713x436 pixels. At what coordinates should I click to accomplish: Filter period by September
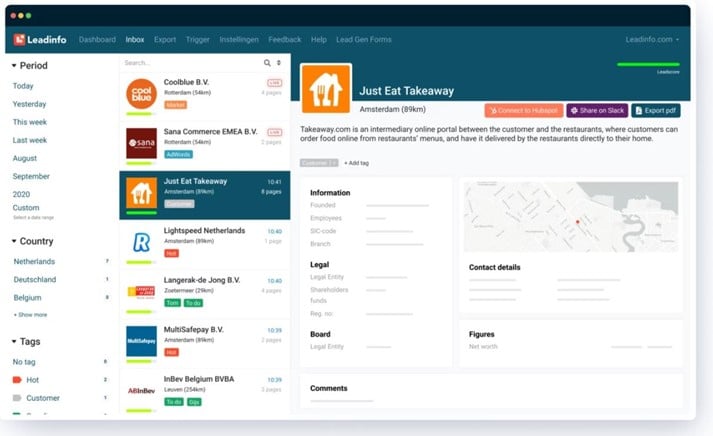click(x=31, y=176)
